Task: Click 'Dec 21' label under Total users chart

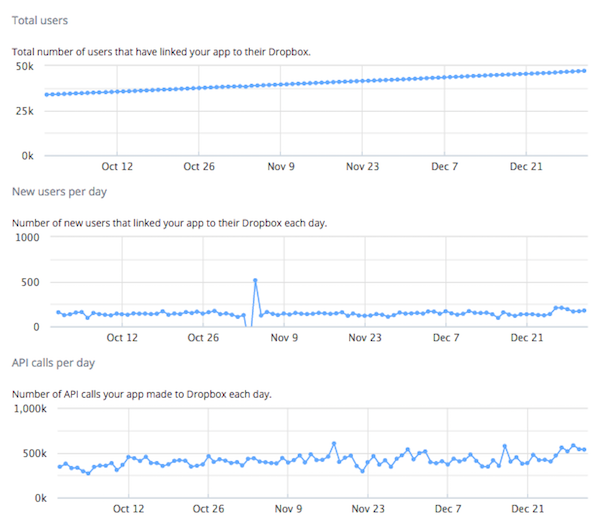Action: (526, 167)
